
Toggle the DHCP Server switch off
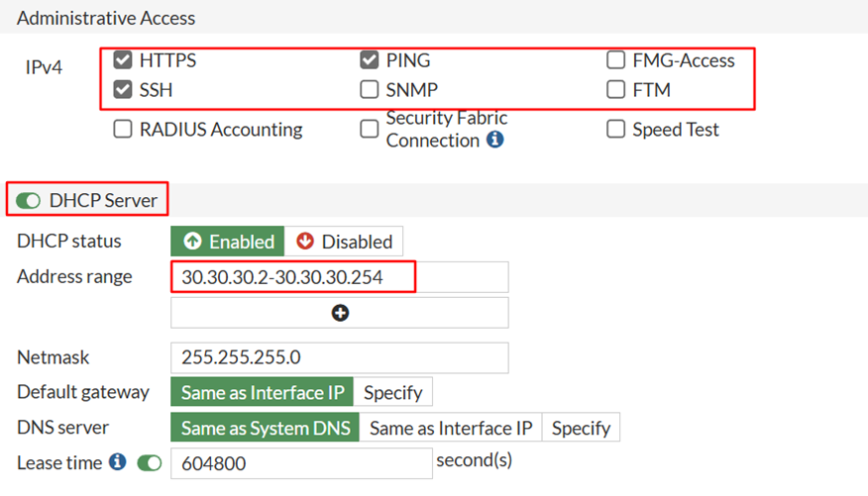click(x=28, y=200)
